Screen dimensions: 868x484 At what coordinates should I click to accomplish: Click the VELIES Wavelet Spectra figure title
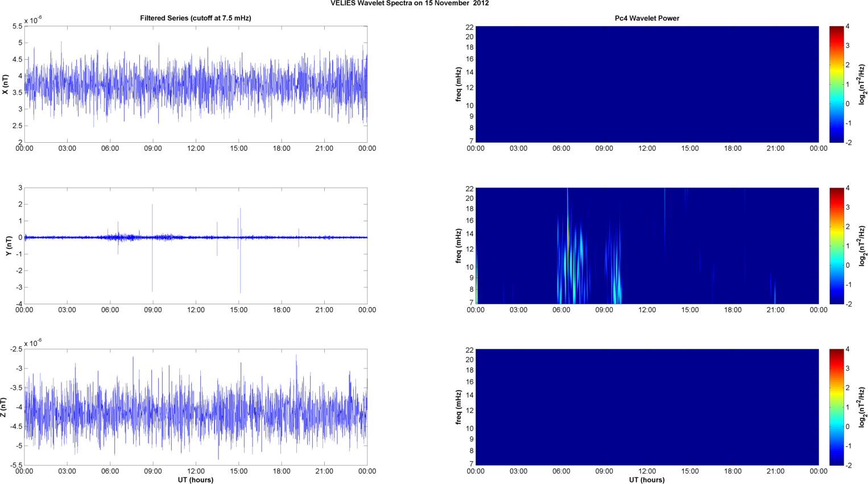[410, 3]
